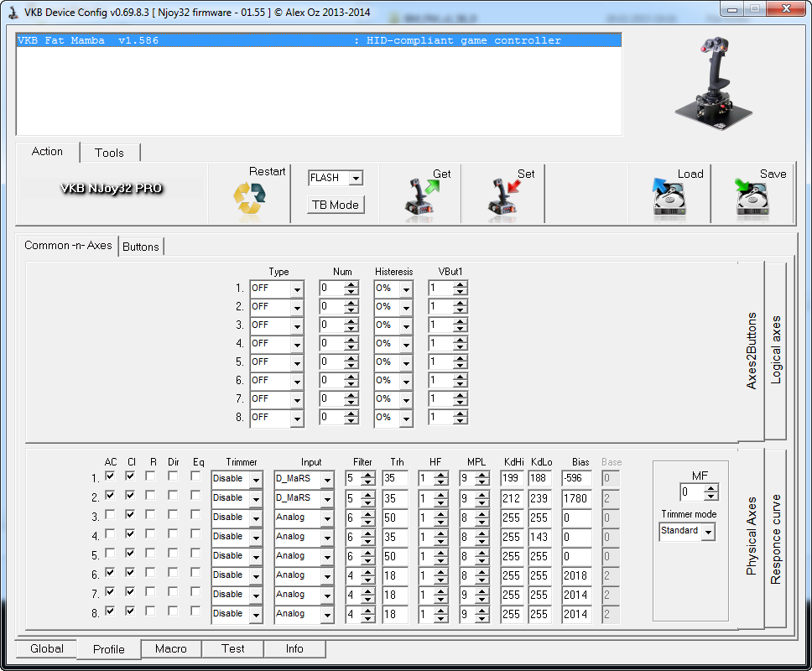Open the Responce curve vertical tab

click(775, 539)
